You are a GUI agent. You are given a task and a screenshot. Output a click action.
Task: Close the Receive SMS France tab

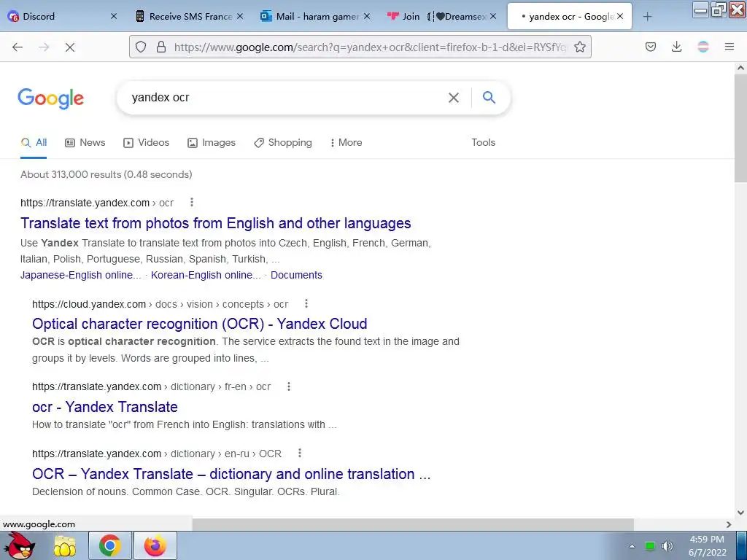pos(240,17)
